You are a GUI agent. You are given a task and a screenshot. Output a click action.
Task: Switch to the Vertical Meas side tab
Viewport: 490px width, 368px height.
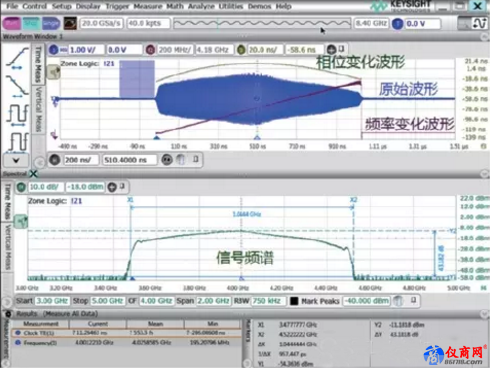click(x=39, y=109)
